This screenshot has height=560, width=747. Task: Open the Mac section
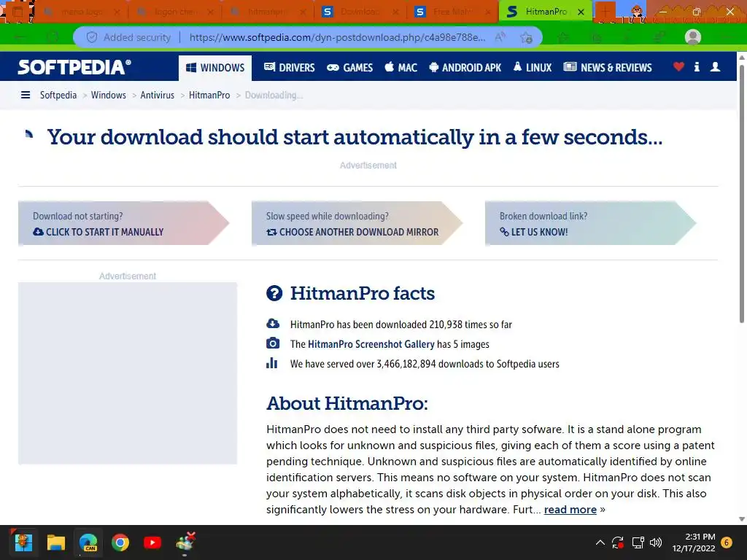[400, 68]
